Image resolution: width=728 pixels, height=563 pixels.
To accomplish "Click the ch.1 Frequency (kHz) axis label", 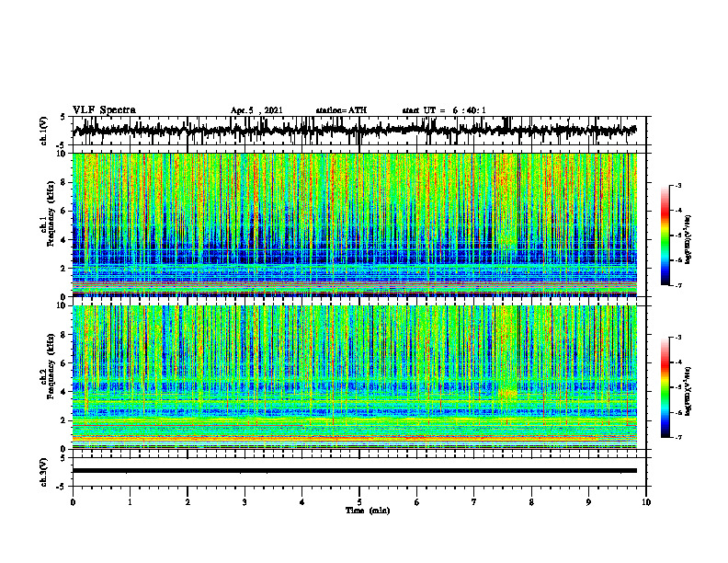I will (48, 214).
